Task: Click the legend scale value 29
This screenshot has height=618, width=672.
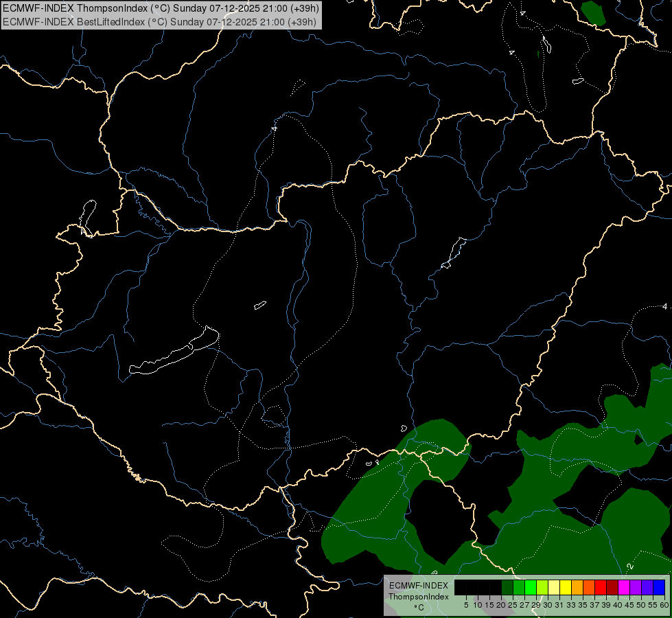Action: coord(536,605)
